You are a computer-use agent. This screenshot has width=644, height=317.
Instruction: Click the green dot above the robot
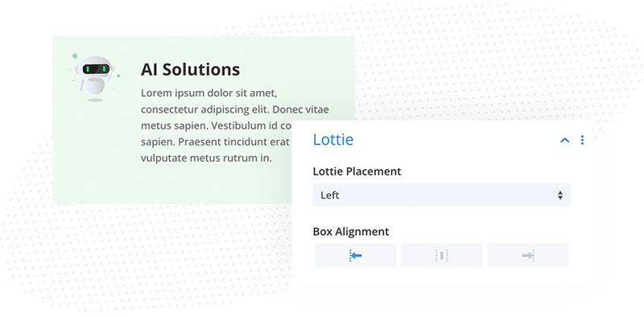(x=75, y=56)
